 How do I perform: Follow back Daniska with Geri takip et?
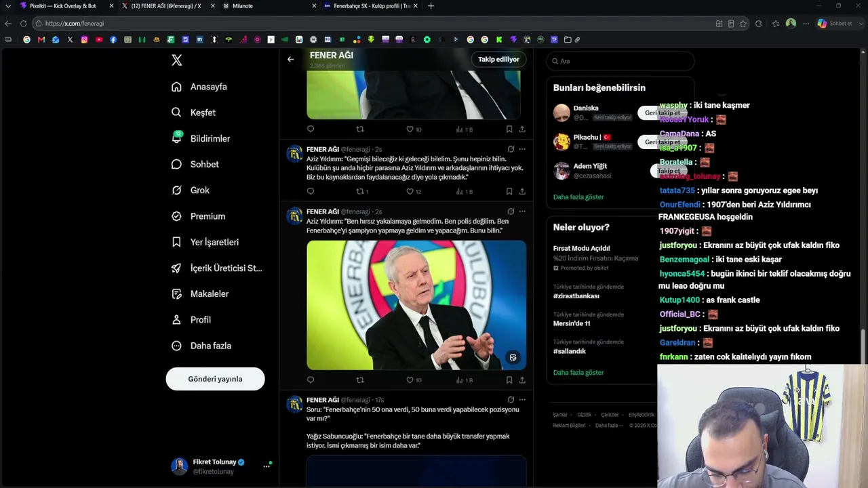pyautogui.click(x=662, y=113)
